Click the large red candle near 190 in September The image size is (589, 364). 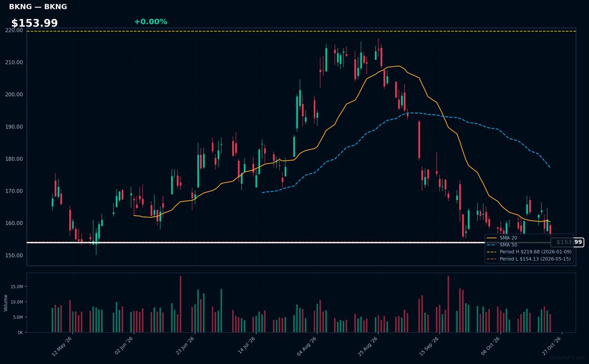pos(419,140)
